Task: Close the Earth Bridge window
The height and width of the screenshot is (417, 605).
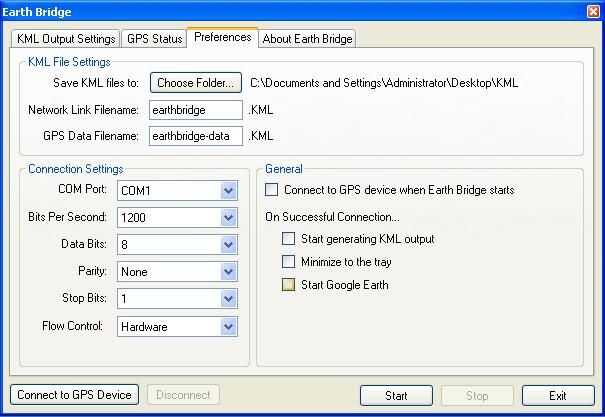Action: [593, 12]
